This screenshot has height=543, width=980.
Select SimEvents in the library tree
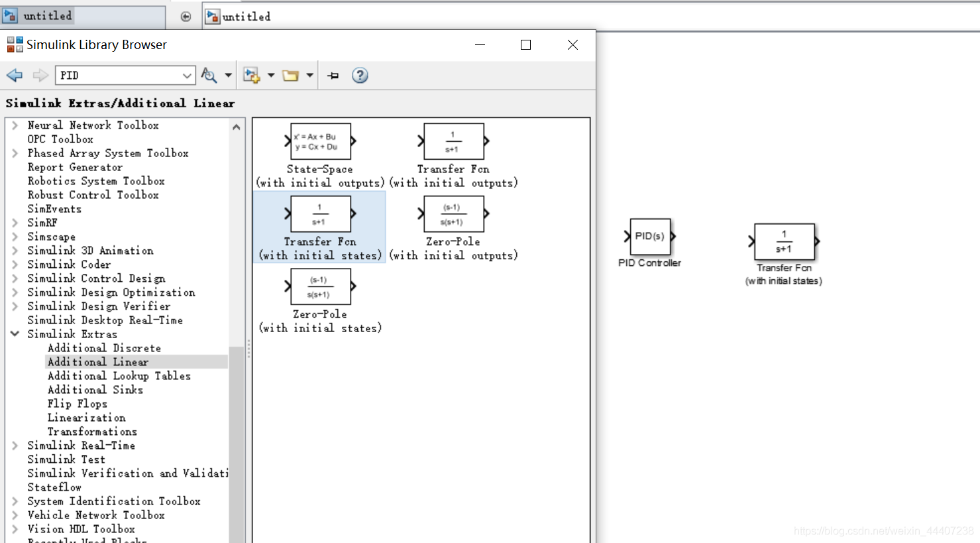point(54,209)
